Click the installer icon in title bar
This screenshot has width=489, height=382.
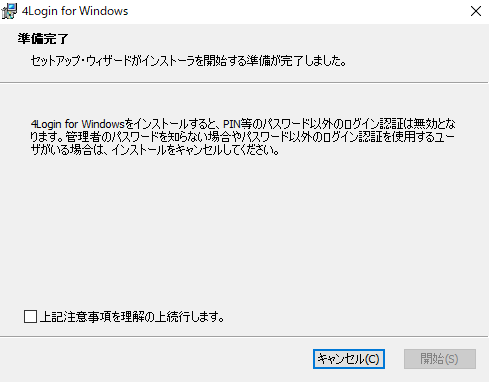[x=9, y=11]
